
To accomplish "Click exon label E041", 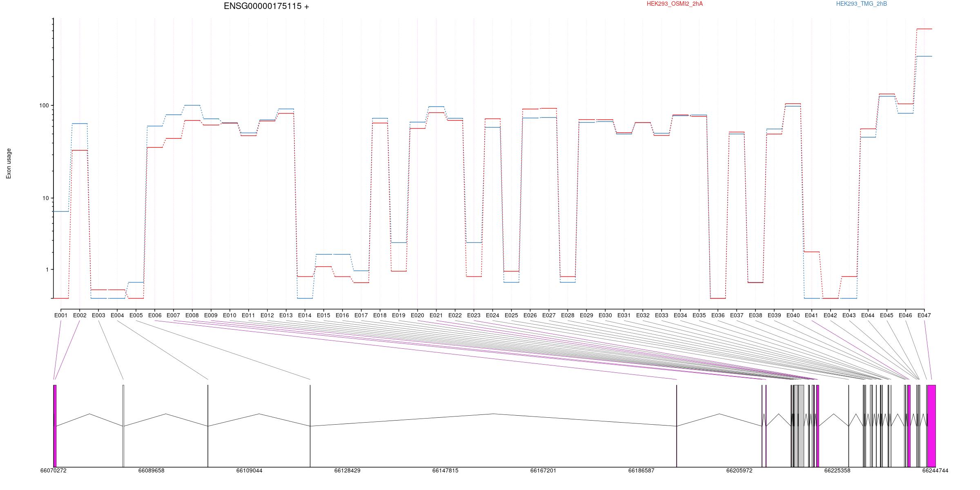I will pos(812,315).
